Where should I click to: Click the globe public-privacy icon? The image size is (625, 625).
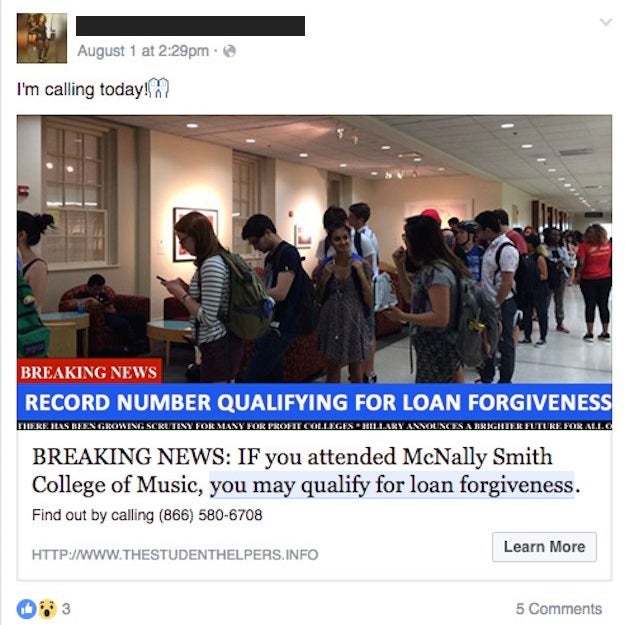tap(229, 51)
